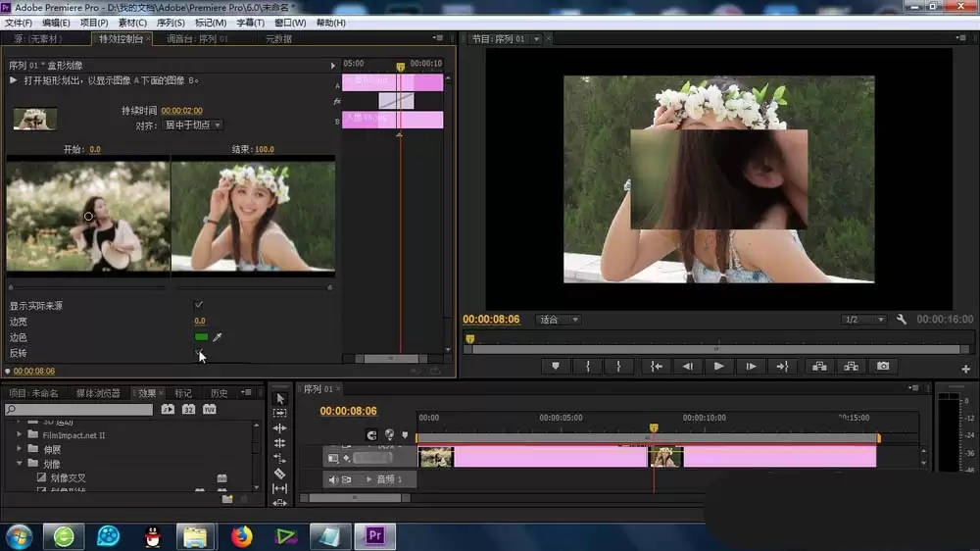Toggle the 反转 checkbox
This screenshot has width=980, height=551.
coord(198,353)
